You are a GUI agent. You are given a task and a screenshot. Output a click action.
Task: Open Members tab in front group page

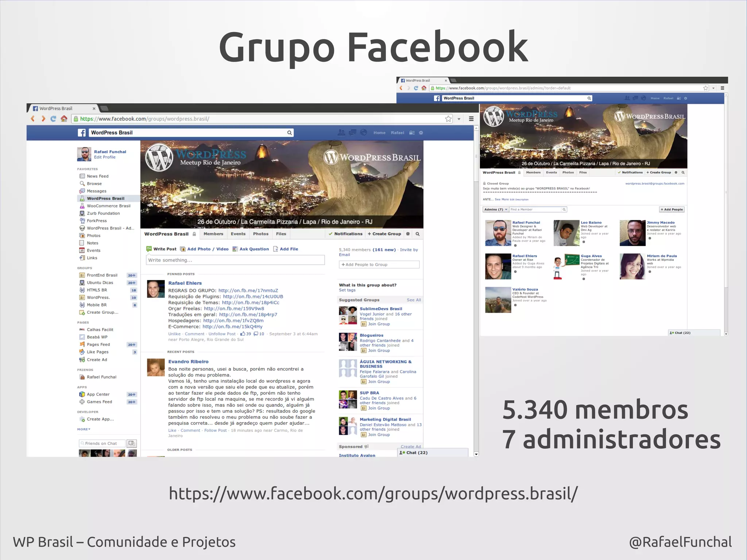[213, 234]
